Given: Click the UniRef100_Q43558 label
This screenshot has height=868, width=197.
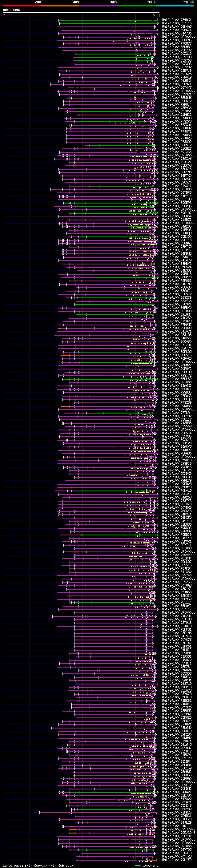Looking at the screenshot, I should pos(177,422).
